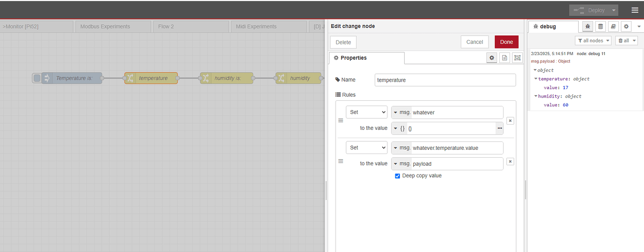644x252 pixels.
Task: Switch to the Midi Experiments tab
Action: pyautogui.click(x=269, y=27)
